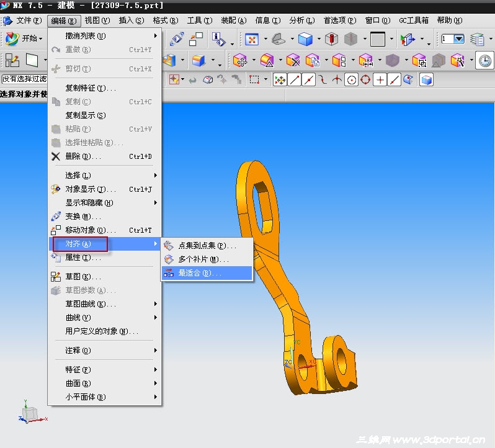Screen dimensions: 495x448
Task: Open the GC工具箱 menu
Action: [414, 20]
